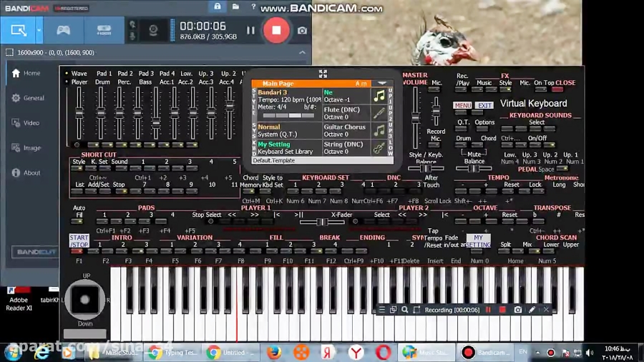Click the Wave Player channel fader
Image resolution: width=644 pixels, height=362 pixels.
[x=79, y=114]
